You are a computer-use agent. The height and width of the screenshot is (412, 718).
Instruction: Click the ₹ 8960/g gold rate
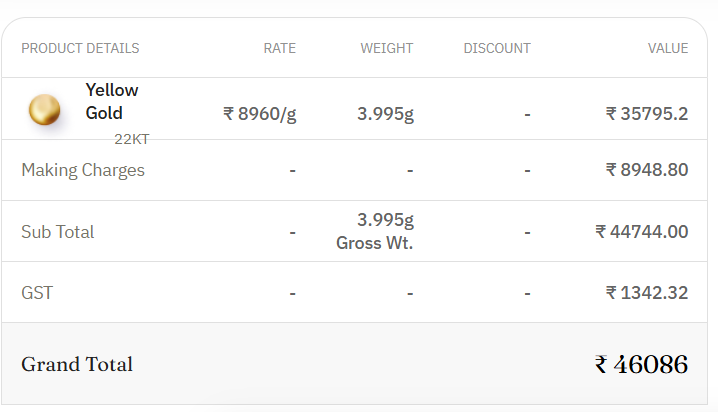pyautogui.click(x=259, y=113)
